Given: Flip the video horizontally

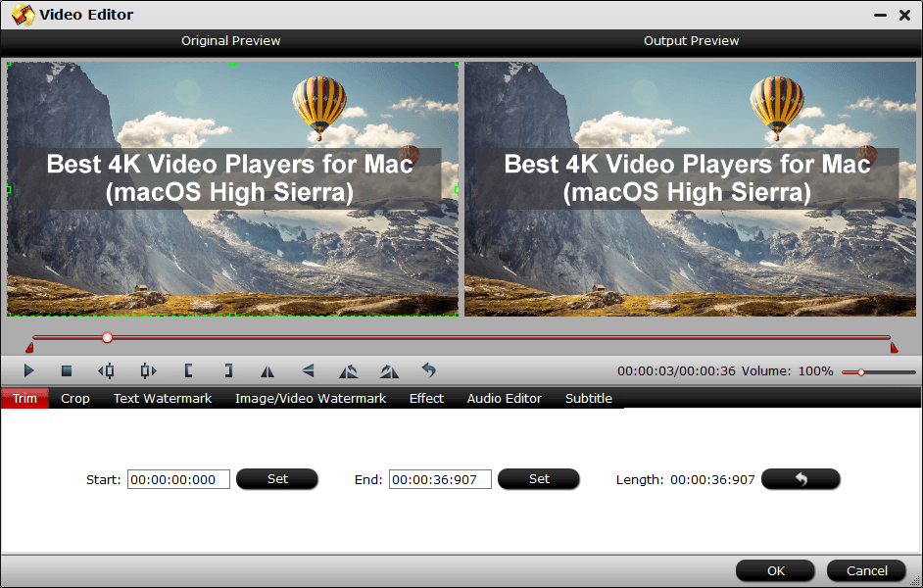Looking at the screenshot, I should point(267,371).
